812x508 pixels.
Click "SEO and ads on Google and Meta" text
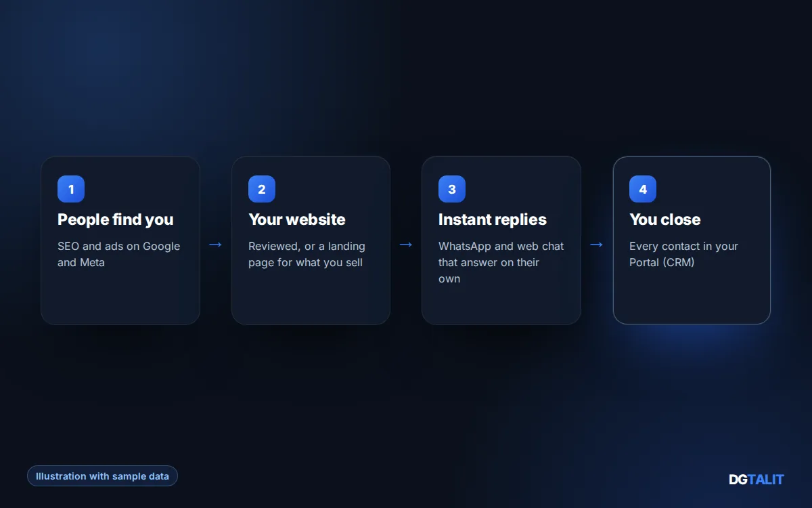(119, 254)
